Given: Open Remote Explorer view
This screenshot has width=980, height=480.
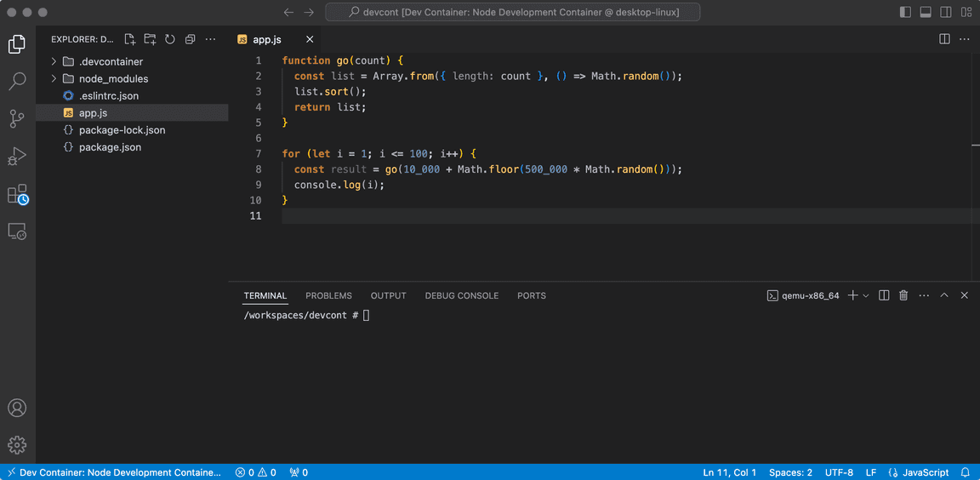Looking at the screenshot, I should pos(17,231).
